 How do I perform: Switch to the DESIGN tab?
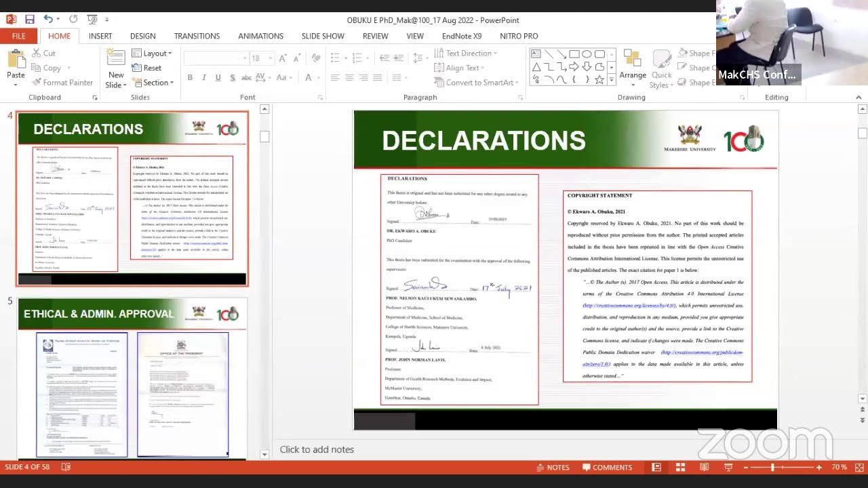(142, 36)
